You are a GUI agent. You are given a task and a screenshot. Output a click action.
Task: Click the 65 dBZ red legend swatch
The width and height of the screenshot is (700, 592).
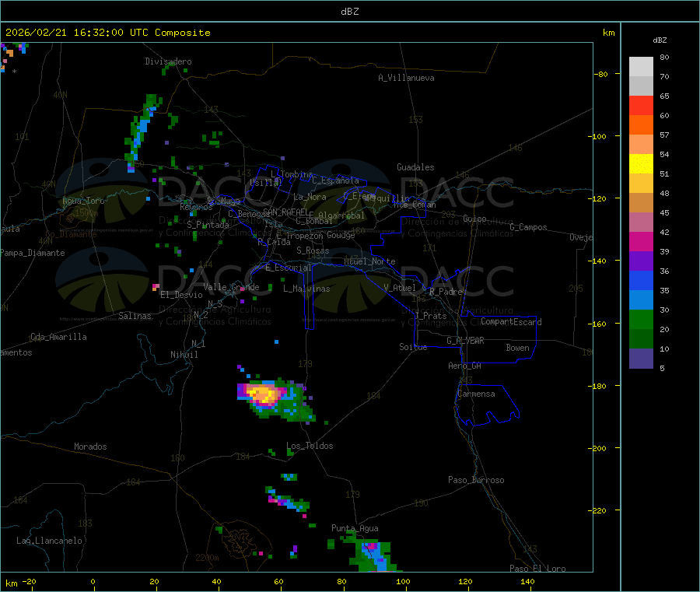pyautogui.click(x=641, y=105)
